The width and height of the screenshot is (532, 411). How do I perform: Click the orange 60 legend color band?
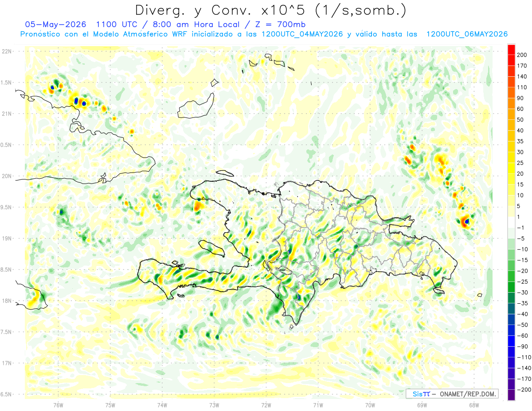coord(511,104)
